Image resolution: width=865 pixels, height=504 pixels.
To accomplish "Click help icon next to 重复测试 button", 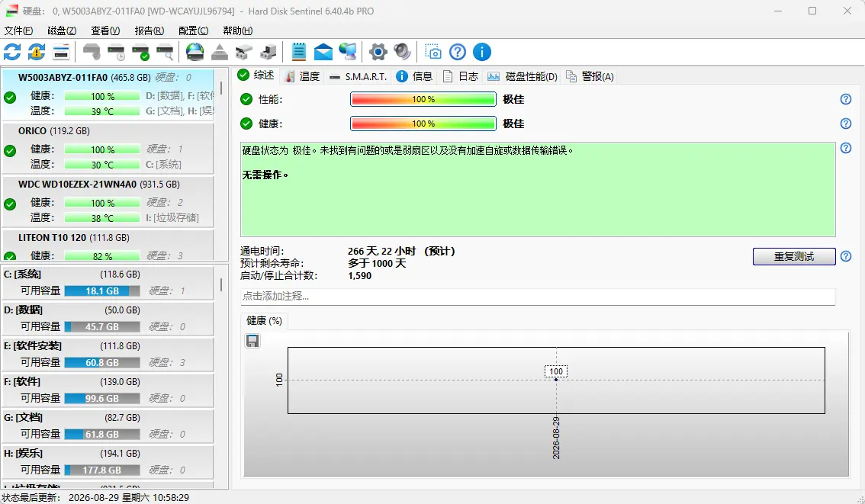I will pos(845,256).
